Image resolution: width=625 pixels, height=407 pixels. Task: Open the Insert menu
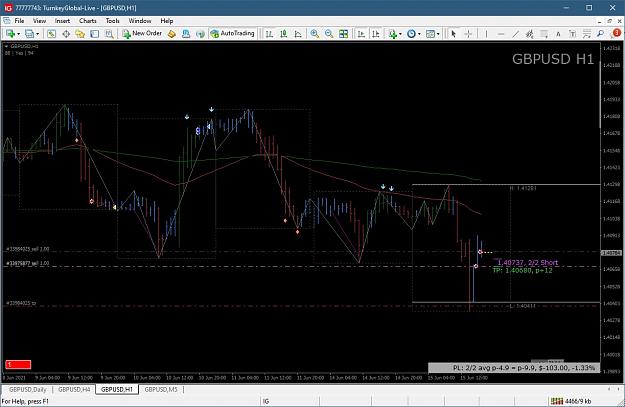[x=62, y=21]
